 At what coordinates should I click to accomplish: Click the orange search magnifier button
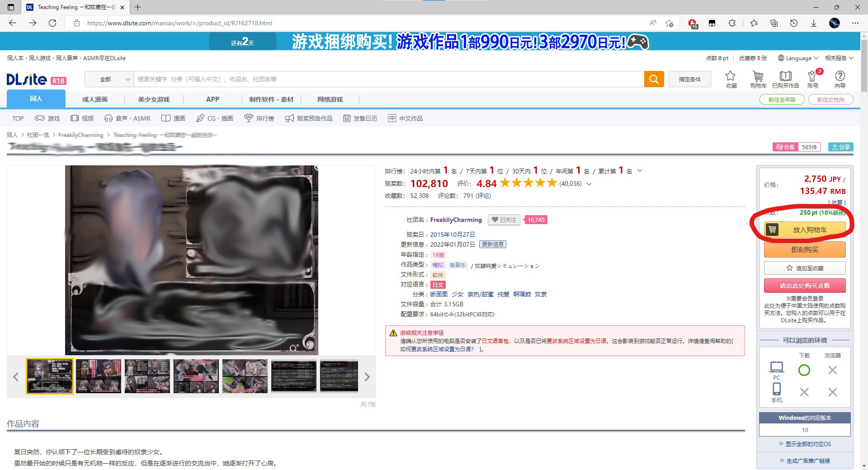click(x=654, y=79)
